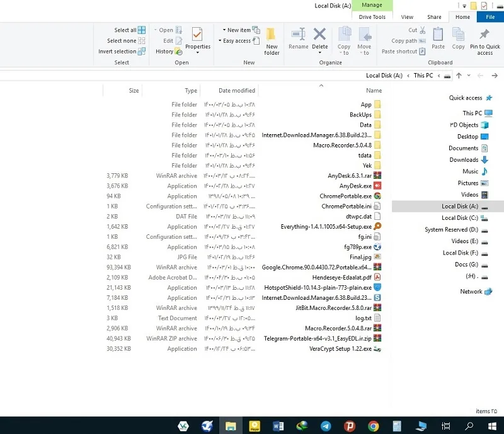Select JitBit.Macro.Recorder.5.8.0.rar archive
The width and height of the screenshot is (504, 434).
(338, 308)
